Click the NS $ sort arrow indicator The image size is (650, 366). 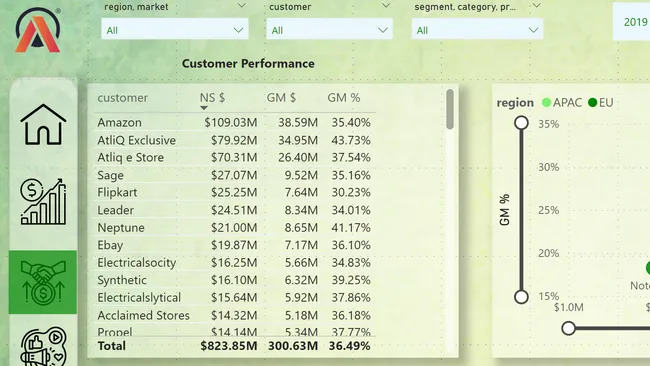pos(204,108)
